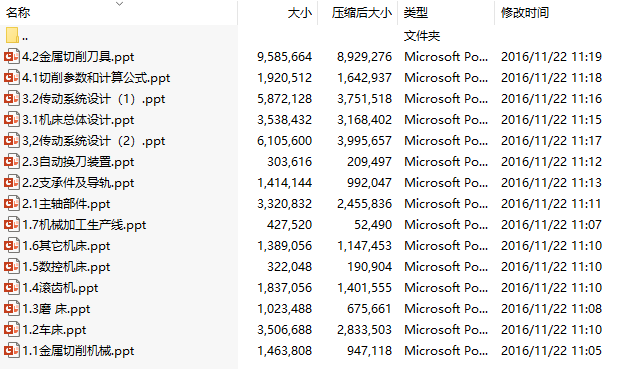Click the ppt icon of 1.2车床.ppt
621x369 pixels.
click(x=12, y=329)
